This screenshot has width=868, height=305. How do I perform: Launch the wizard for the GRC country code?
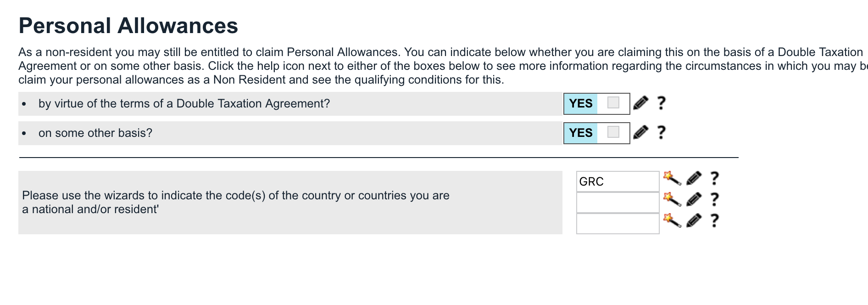[x=672, y=178]
